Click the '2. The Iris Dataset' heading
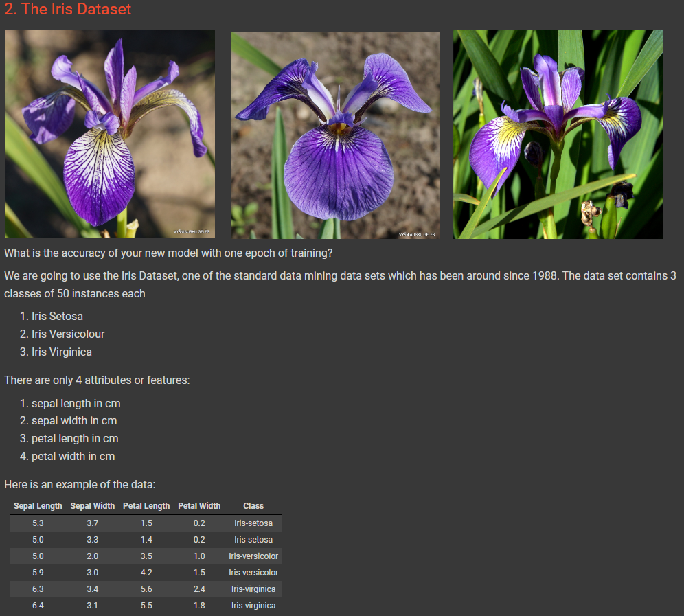Screen dimensions: 684x616 67,9
